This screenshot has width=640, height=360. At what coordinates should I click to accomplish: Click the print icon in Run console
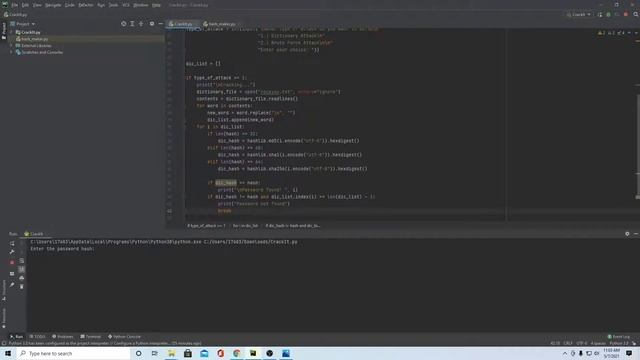22,278
